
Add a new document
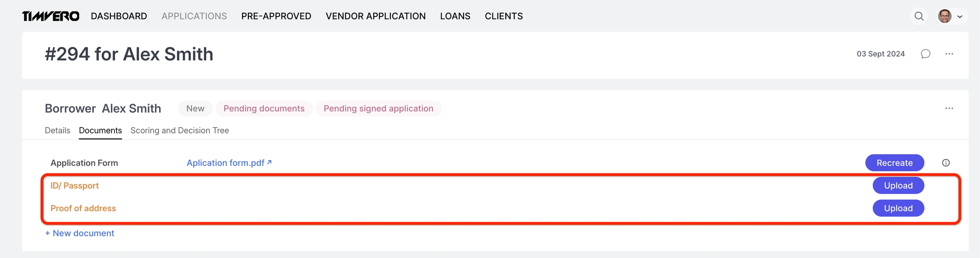(80, 233)
